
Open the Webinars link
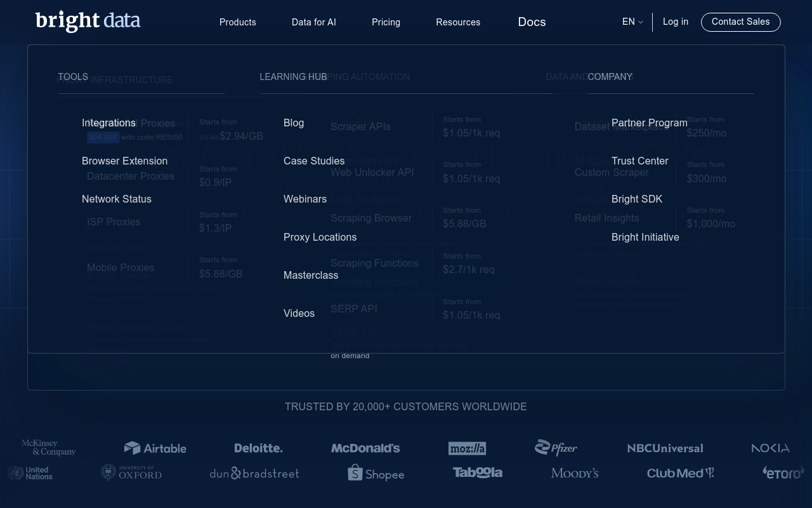[305, 199]
